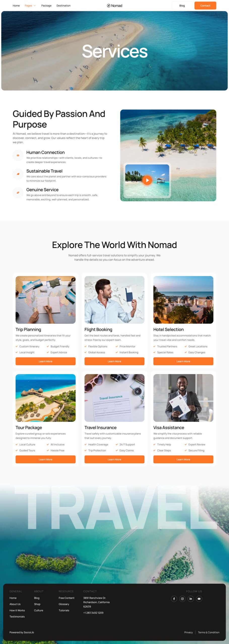This screenshot has width=229, height=644.
Task: Open the LinkedIn social icon
Action: pos(191,598)
